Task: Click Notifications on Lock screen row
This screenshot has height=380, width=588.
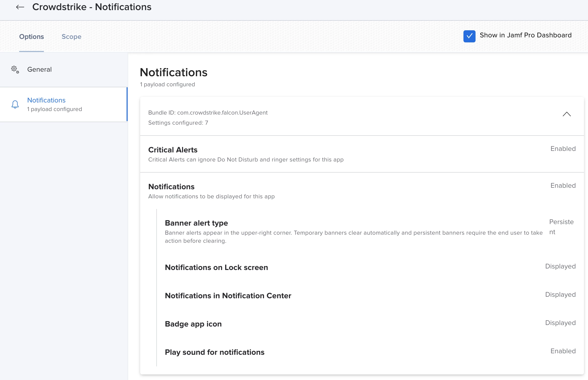Action: [x=216, y=267]
